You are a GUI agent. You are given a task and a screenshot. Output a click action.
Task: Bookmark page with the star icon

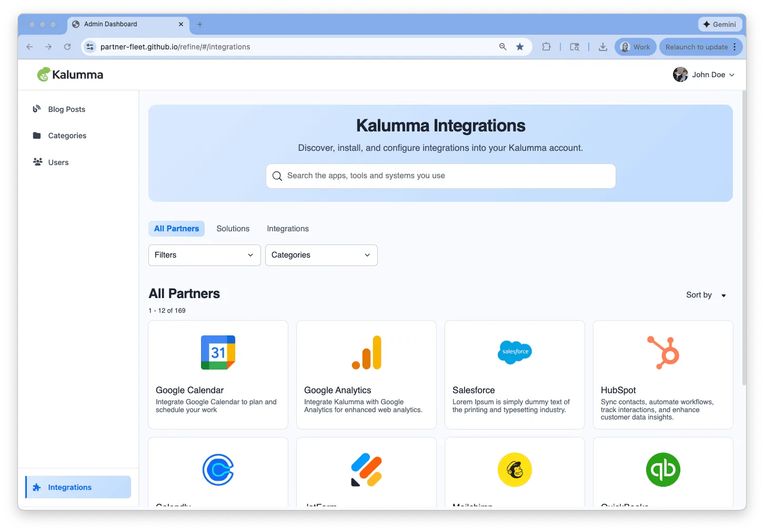point(520,47)
